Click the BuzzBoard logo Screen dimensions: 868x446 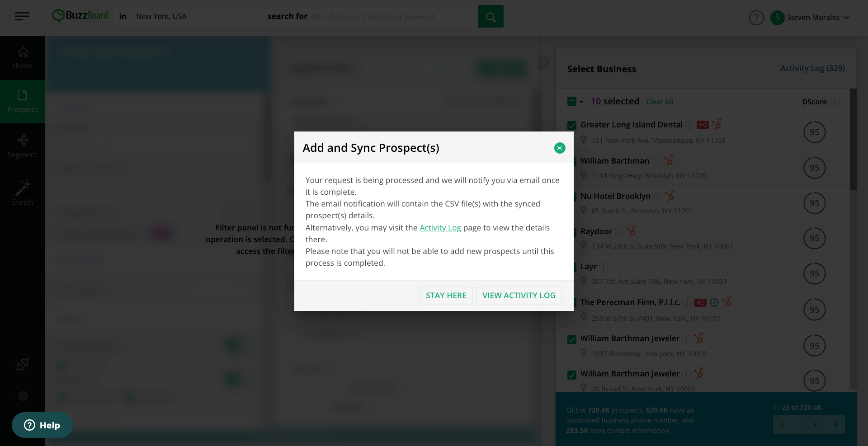click(x=80, y=16)
